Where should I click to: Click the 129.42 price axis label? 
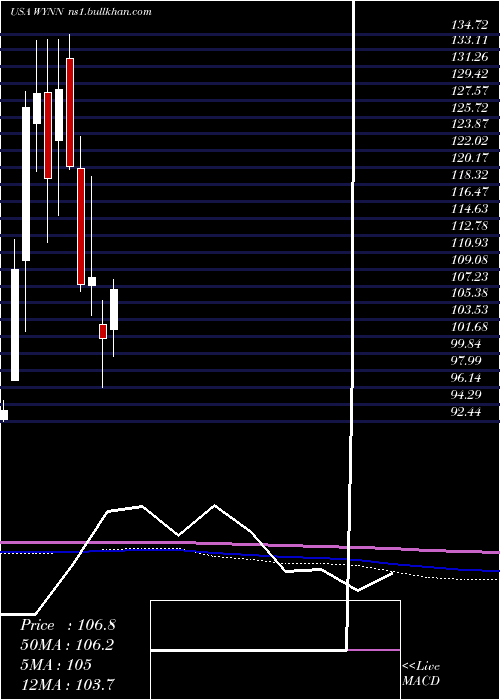470,74
